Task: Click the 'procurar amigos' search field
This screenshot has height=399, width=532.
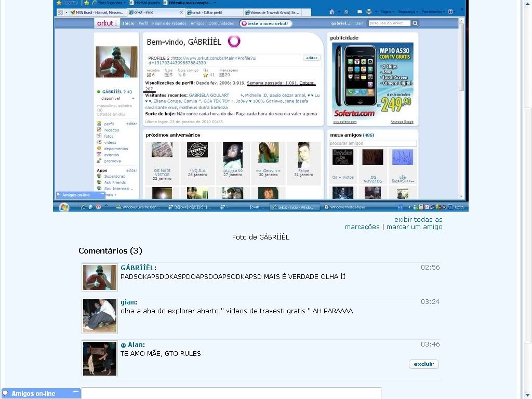Action: tap(373, 143)
